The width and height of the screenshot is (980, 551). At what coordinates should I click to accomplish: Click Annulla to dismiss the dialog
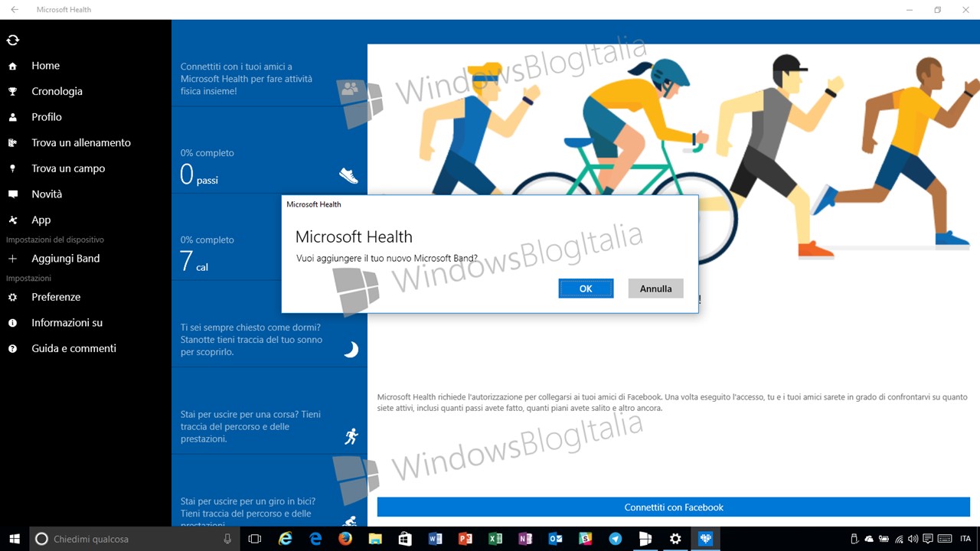click(655, 289)
